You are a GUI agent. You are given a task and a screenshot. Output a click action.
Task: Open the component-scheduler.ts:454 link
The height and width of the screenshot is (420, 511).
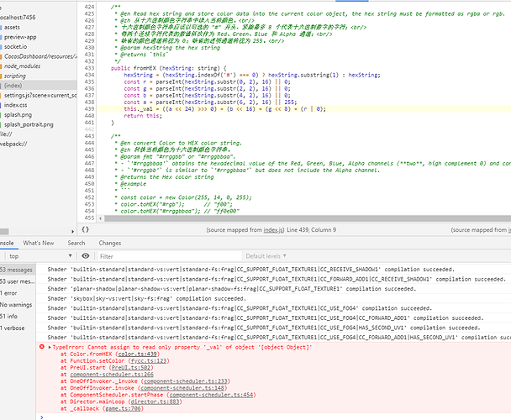point(211,395)
